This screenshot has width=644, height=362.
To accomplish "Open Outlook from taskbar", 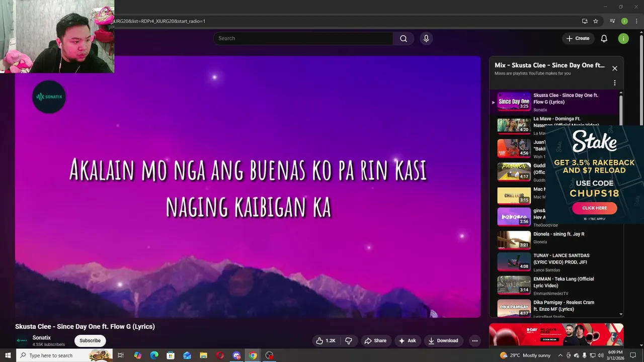I will coord(187,355).
